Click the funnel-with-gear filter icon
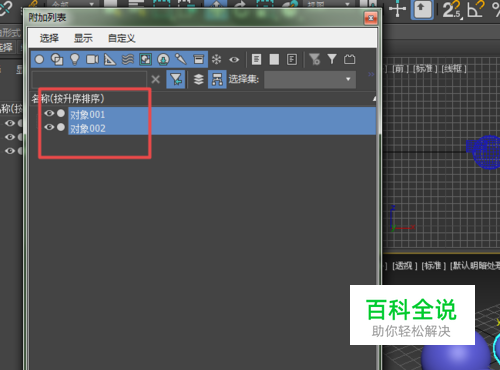Screen dimensions: 500x370 314,60
